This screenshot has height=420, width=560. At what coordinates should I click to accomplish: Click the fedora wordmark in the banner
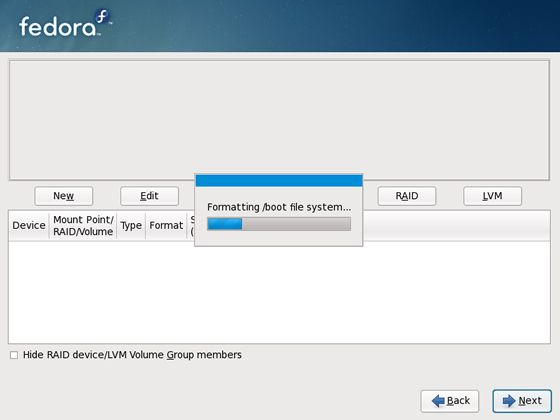[x=58, y=27]
